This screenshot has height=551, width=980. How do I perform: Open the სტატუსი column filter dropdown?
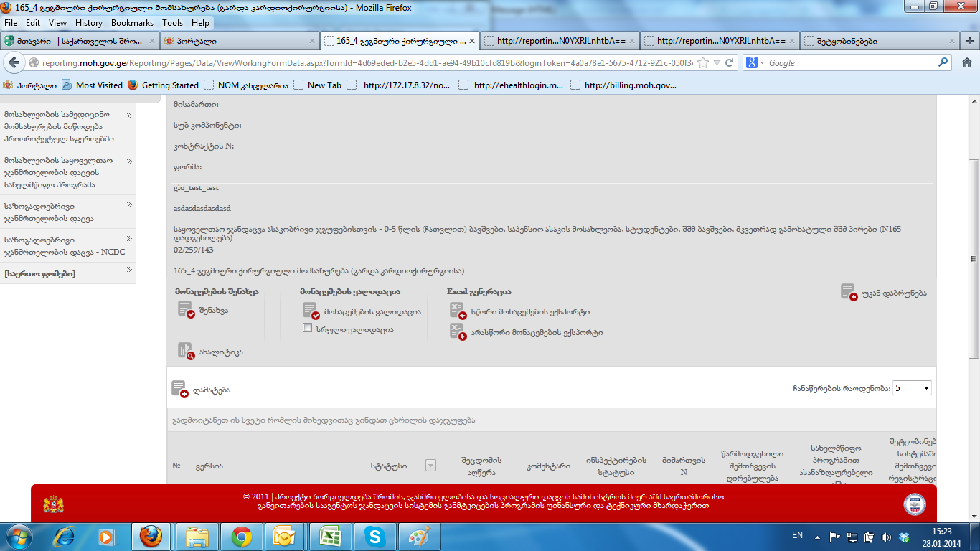[x=430, y=466]
